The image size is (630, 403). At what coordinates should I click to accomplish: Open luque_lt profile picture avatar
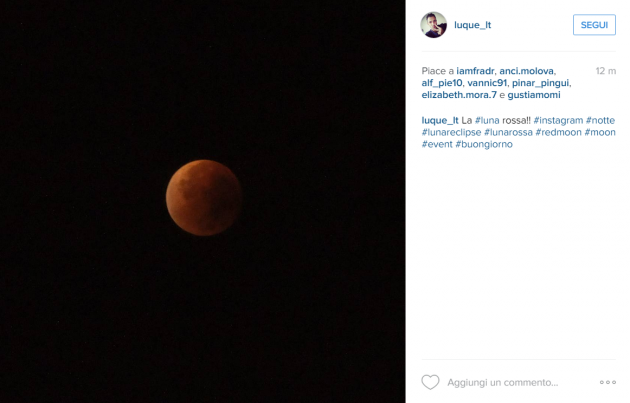coord(434,25)
